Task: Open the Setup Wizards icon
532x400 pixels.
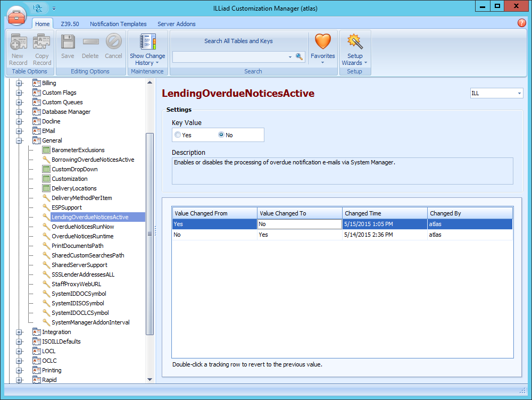Action: [x=354, y=42]
